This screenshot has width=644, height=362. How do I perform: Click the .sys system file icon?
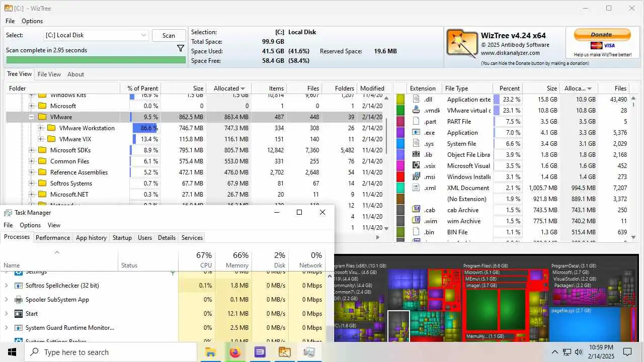[x=416, y=143]
